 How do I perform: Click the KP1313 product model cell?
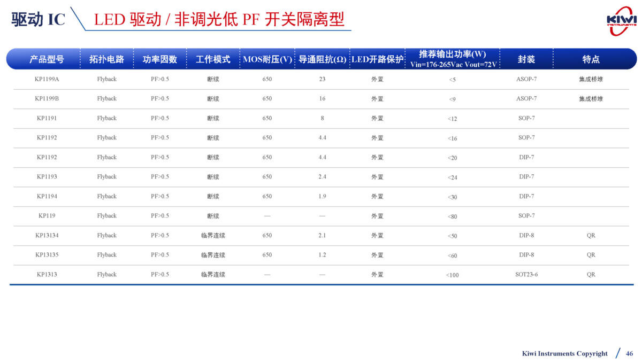click(x=47, y=275)
